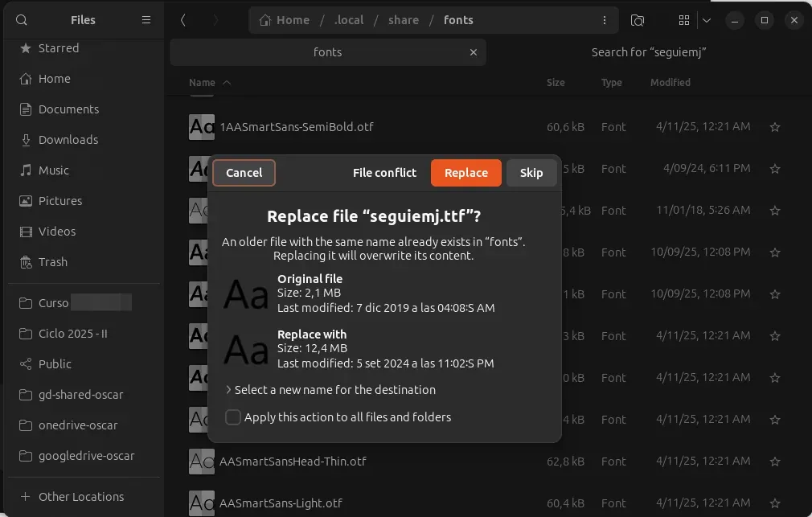Click the search folder icon in toolbar
The width and height of the screenshot is (812, 517).
click(638, 20)
